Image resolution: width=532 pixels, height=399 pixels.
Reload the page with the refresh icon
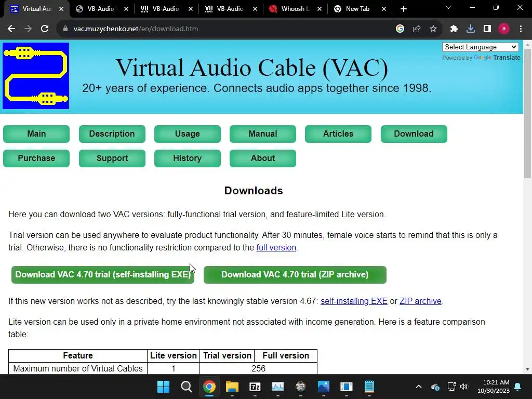coord(45,29)
